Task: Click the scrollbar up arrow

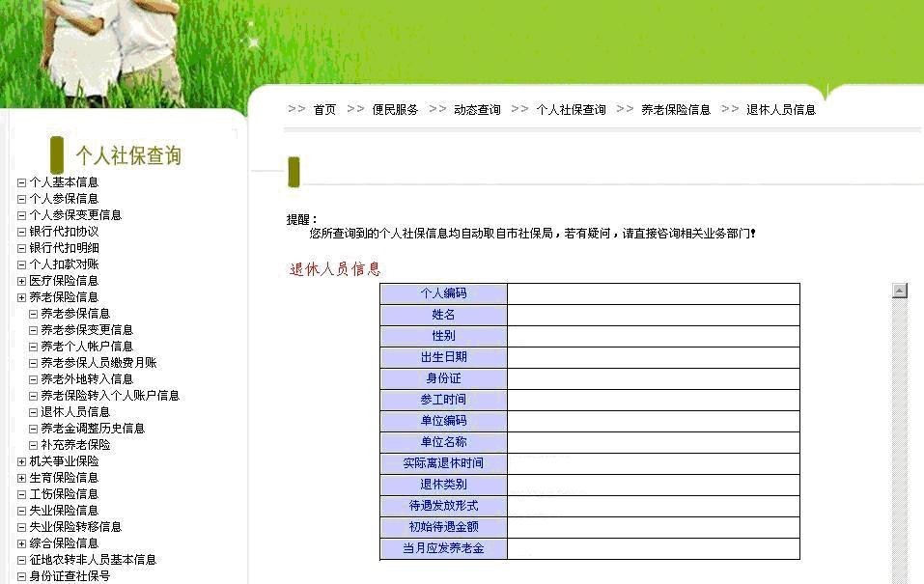Action: point(900,289)
